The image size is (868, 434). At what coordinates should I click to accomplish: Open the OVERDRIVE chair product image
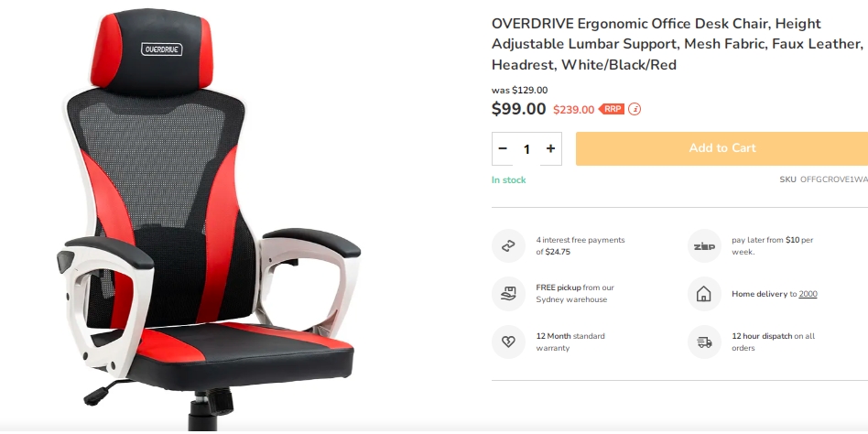pyautogui.click(x=211, y=217)
